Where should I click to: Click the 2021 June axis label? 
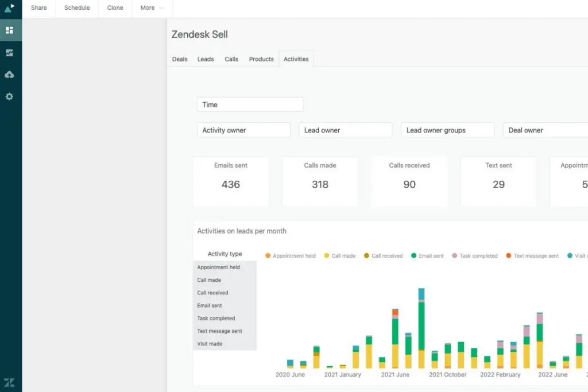point(395,374)
